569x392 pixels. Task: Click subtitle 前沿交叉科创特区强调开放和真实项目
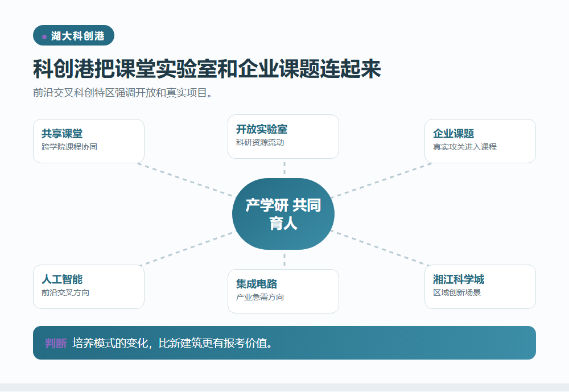(x=123, y=93)
